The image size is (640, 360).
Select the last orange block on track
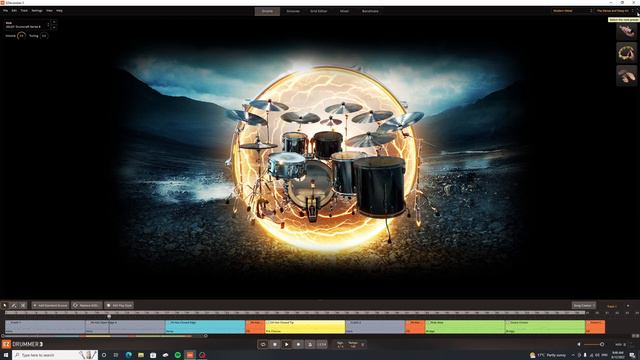pyautogui.click(x=595, y=327)
